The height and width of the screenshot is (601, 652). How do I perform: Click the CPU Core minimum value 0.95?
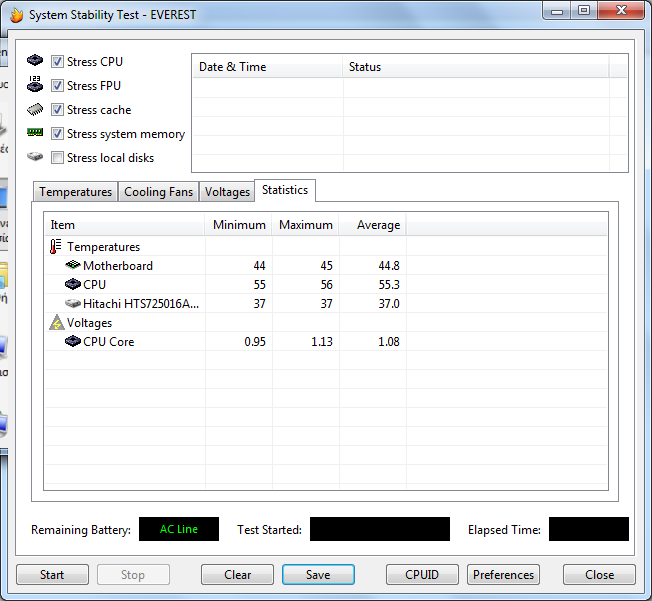pyautogui.click(x=255, y=341)
